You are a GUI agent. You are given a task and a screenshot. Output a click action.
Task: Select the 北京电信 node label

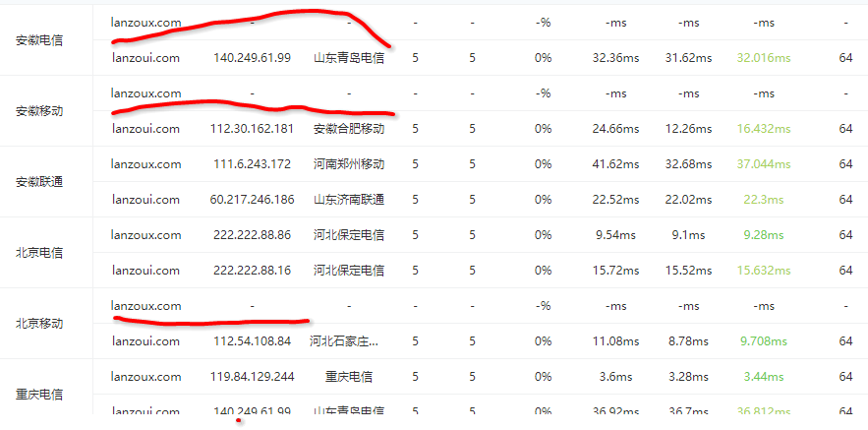pyautogui.click(x=39, y=253)
